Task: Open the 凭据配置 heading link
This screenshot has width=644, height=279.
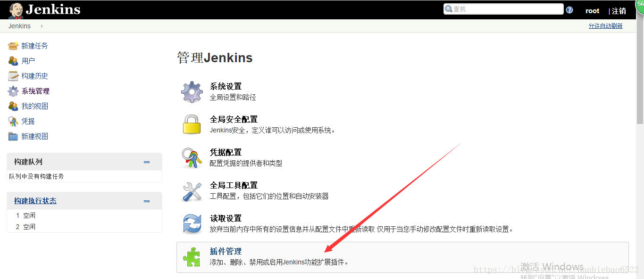Action: point(226,152)
